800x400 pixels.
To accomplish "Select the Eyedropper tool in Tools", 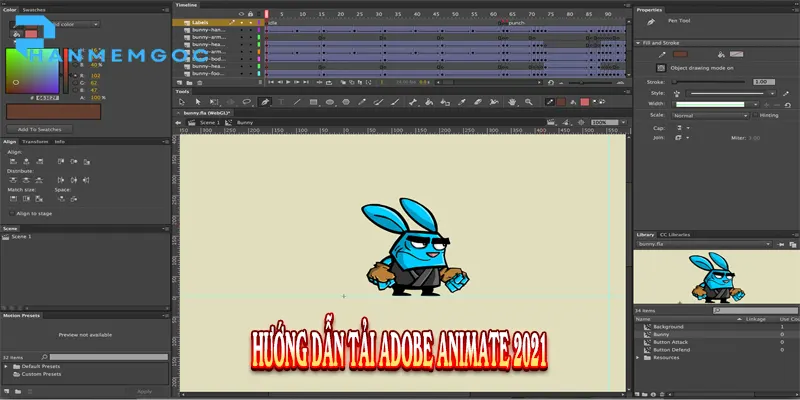I will pyautogui.click(x=462, y=102).
